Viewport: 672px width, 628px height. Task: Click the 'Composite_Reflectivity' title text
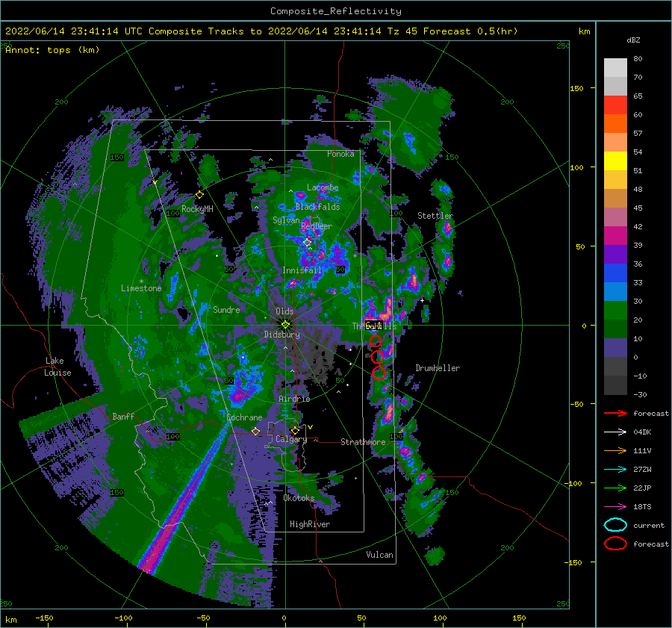(x=335, y=11)
